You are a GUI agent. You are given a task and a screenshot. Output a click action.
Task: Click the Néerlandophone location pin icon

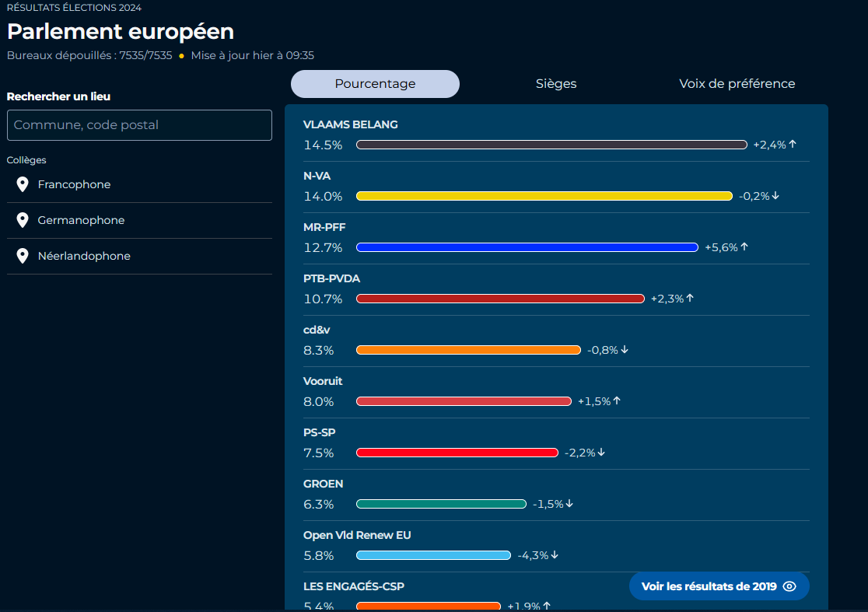(22, 256)
